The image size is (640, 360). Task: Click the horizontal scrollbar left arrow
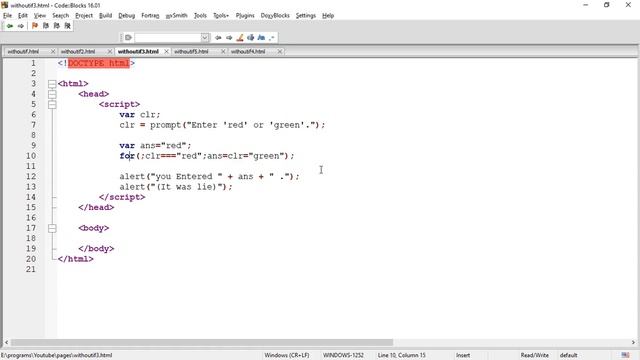[6, 342]
